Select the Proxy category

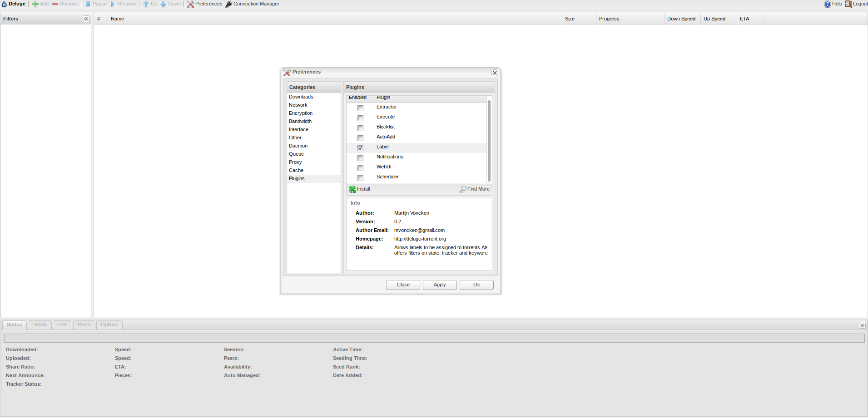313,162
